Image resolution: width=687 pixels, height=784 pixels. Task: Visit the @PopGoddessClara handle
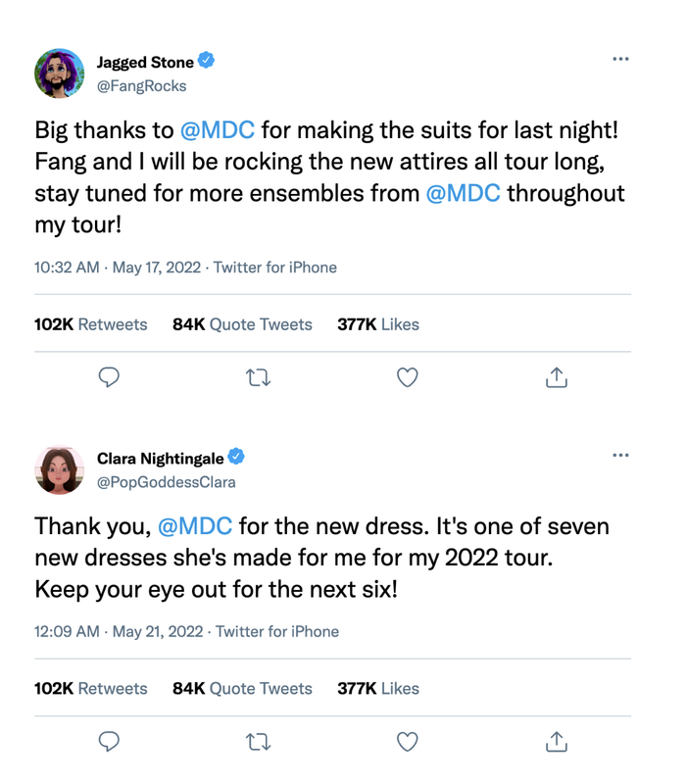point(166,482)
